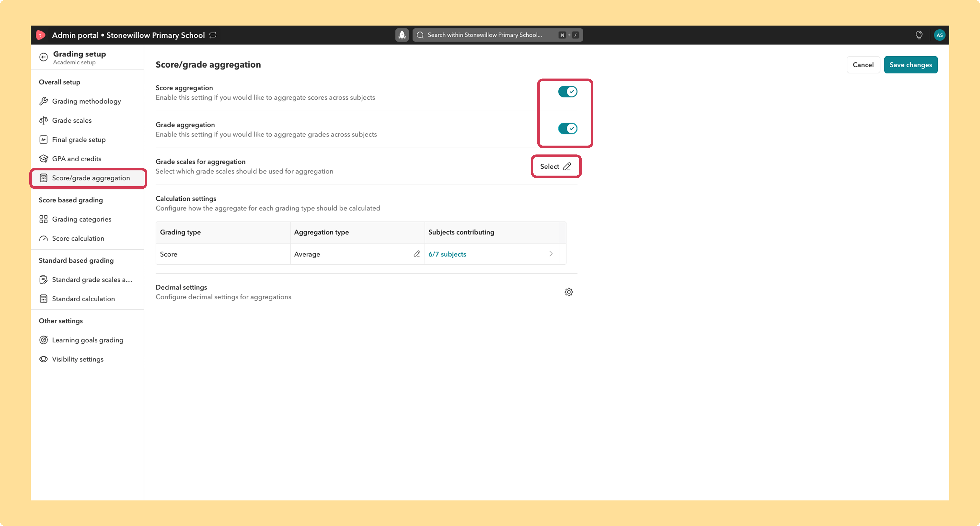
Task: Click the Score cell in Grading type column
Action: 223,254
